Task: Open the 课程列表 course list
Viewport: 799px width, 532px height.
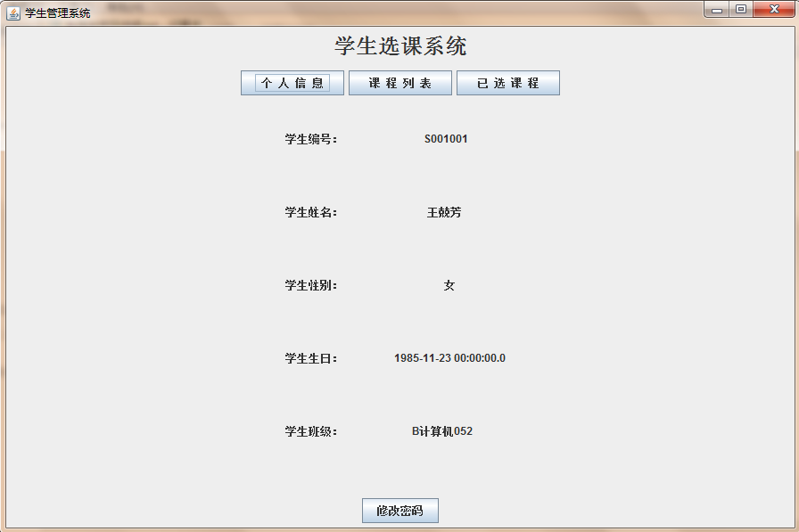Action: pos(400,83)
